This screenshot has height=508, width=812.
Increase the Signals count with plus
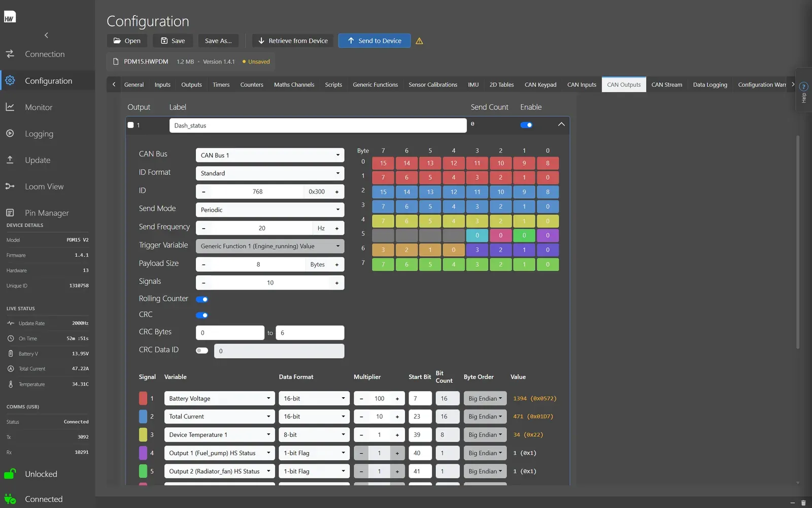[336, 283]
